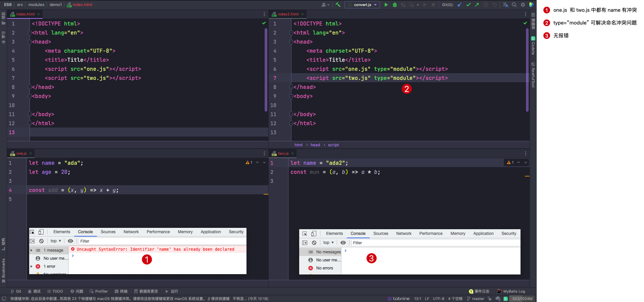Image resolution: width=644 pixels, height=302 pixels.
Task: Toggle console sidebar in right DevTools panel
Action: click(305, 243)
